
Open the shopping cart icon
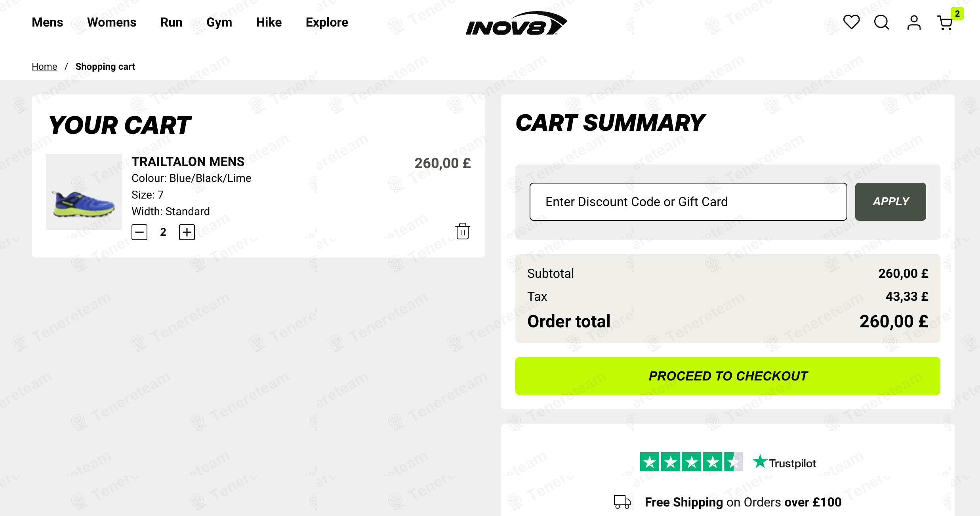click(x=945, y=23)
